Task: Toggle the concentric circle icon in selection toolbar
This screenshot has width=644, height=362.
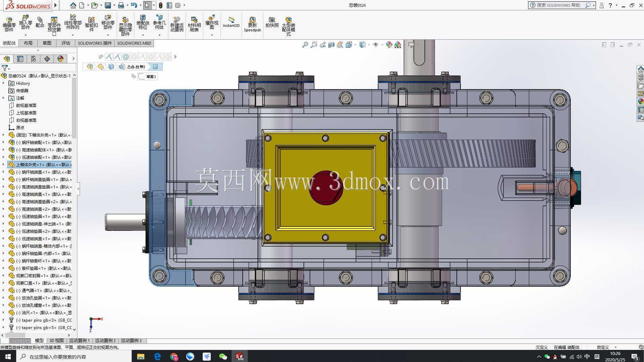Action: point(126,57)
